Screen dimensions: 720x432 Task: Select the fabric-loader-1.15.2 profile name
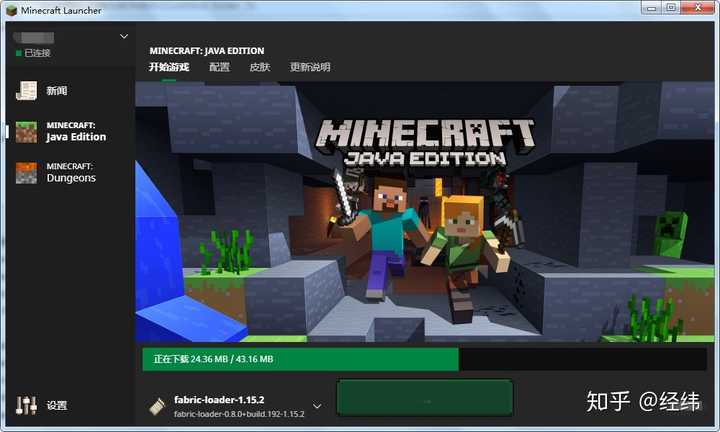click(x=219, y=400)
